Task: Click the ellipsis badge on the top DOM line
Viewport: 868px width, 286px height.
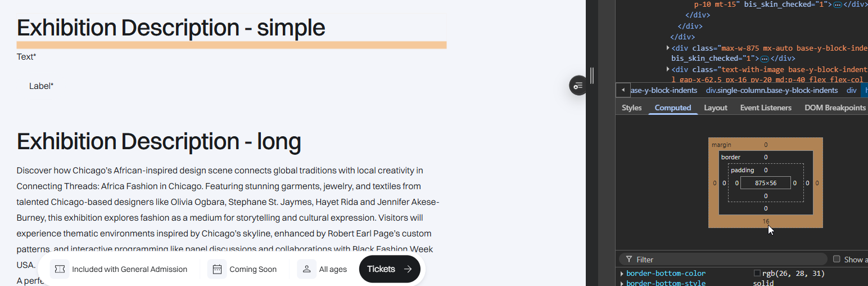Action: click(x=837, y=5)
